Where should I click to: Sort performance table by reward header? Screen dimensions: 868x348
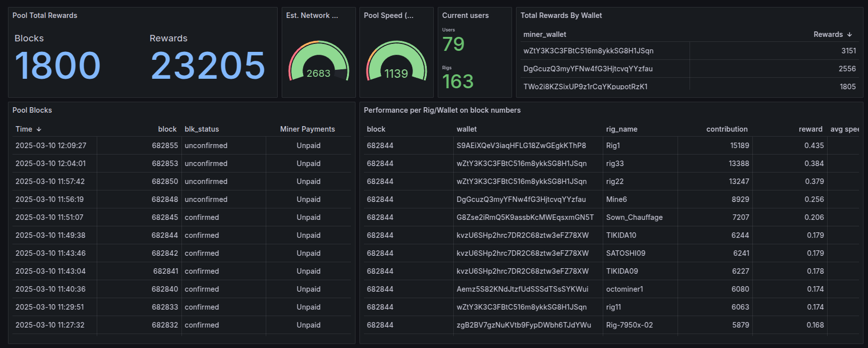(x=811, y=129)
